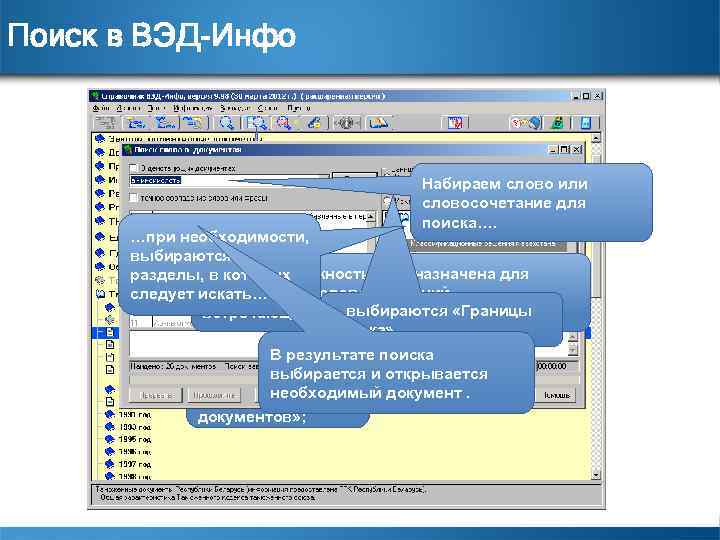720x540 pixels.
Task: Click the red TM toolbar icon
Action: [x=455, y=123]
